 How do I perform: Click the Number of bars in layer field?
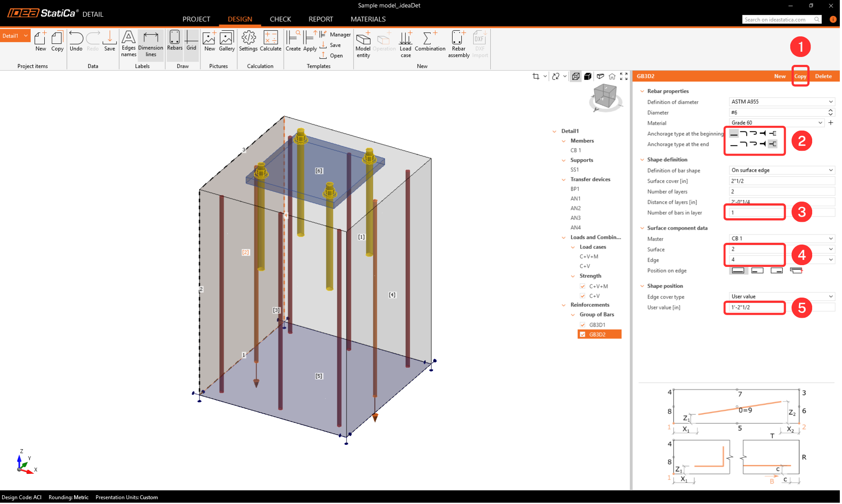(x=754, y=213)
